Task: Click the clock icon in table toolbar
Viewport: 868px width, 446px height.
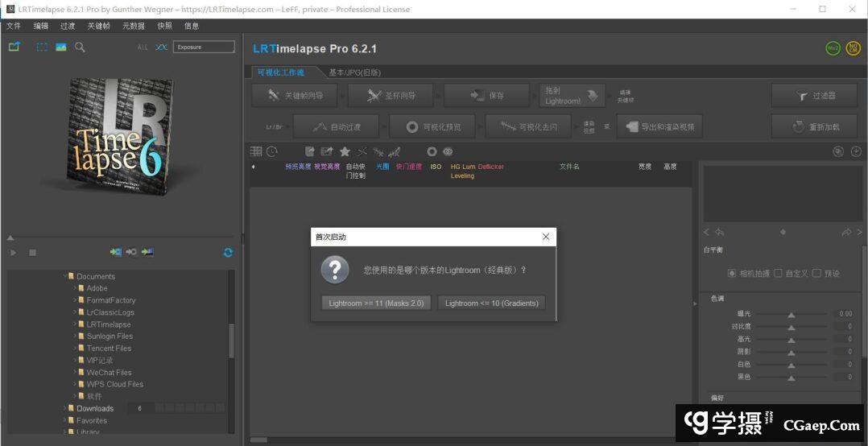Action: (x=272, y=151)
